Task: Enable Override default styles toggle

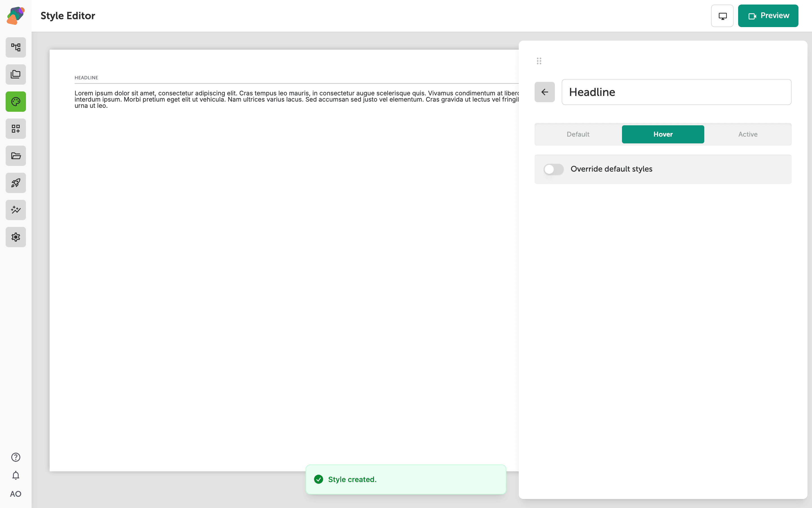Action: pyautogui.click(x=554, y=169)
